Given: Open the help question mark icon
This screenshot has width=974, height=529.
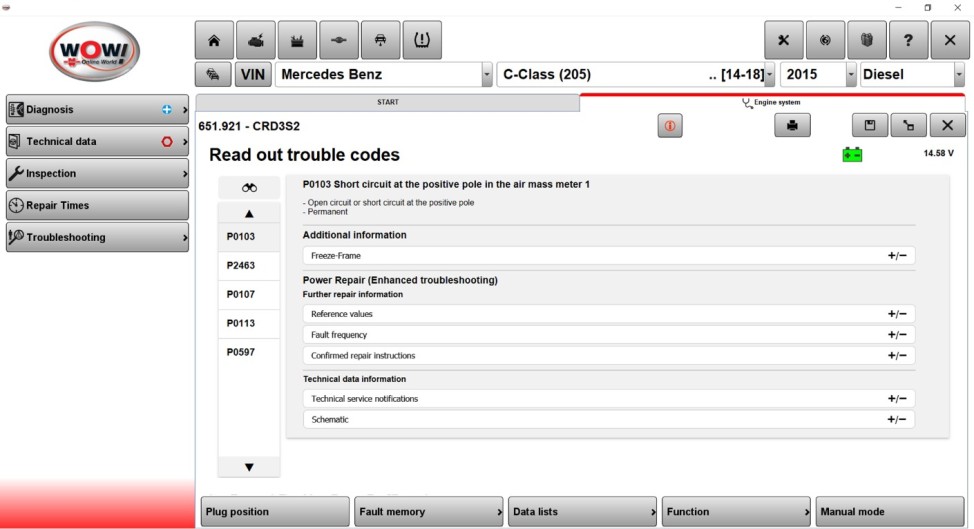Looking at the screenshot, I should 909,40.
